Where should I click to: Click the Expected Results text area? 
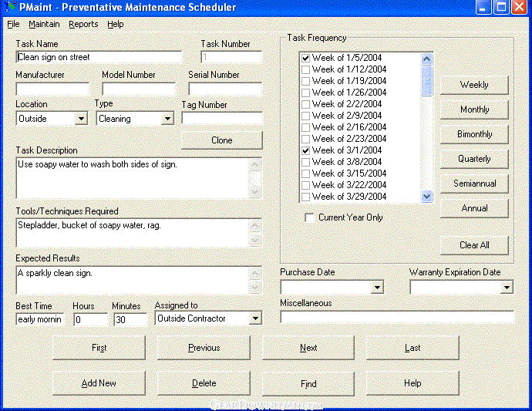[133, 281]
